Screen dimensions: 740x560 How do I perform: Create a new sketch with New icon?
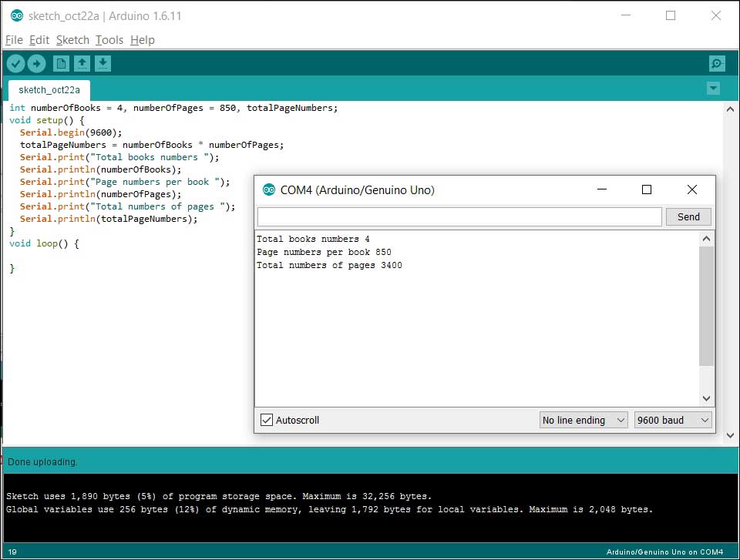coord(61,64)
